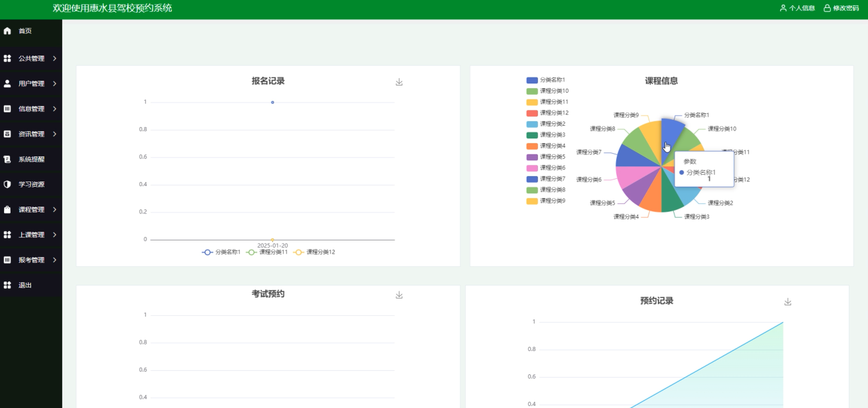The height and width of the screenshot is (408, 868).
Task: Click the grid icon beside 公共管理
Action: [7, 58]
